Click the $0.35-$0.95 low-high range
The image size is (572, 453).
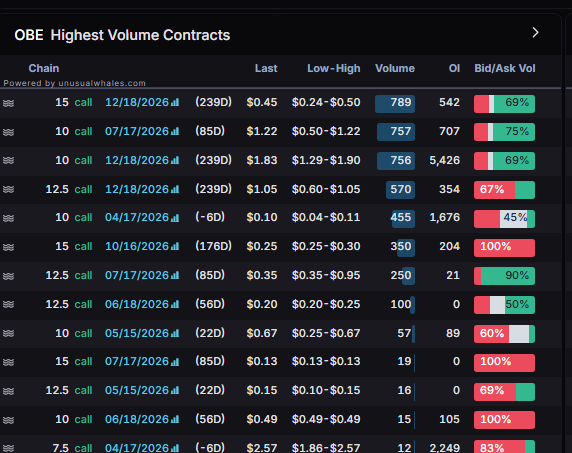[x=326, y=275]
